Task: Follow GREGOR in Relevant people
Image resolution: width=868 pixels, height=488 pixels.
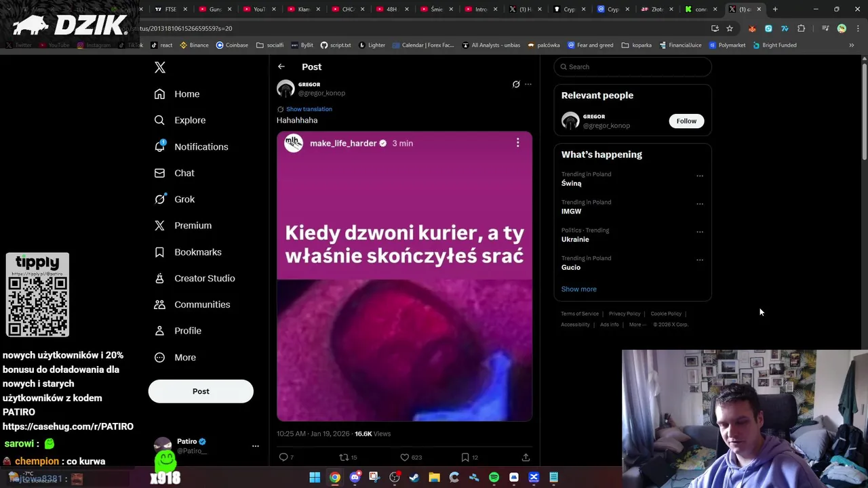Action: tap(686, 121)
